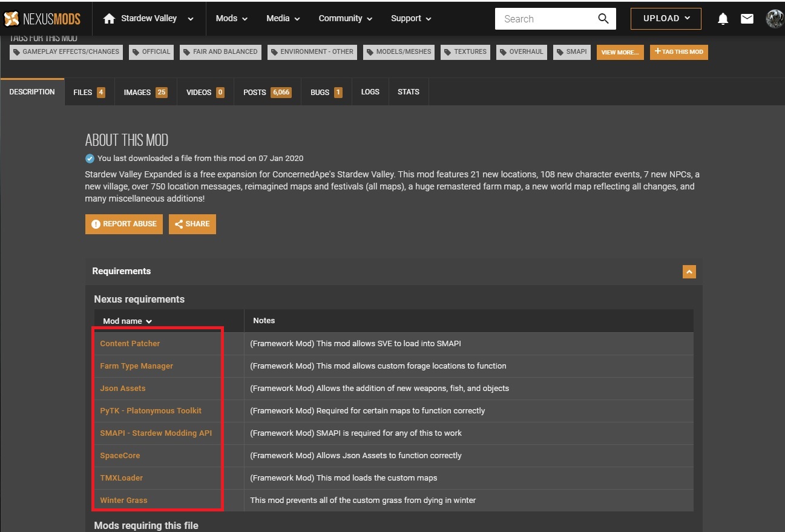
Task: Expand the Support menu
Action: tap(411, 19)
